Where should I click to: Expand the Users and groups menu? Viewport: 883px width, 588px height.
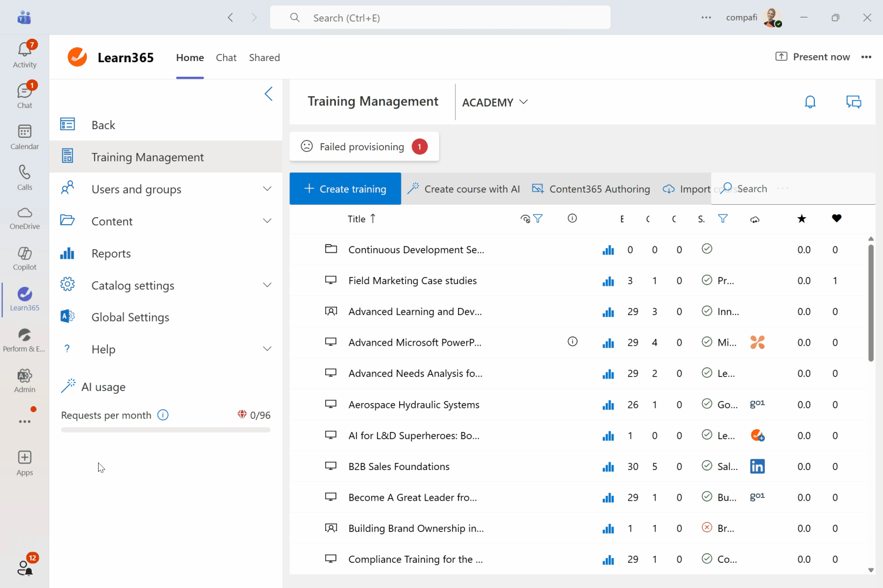(x=267, y=189)
